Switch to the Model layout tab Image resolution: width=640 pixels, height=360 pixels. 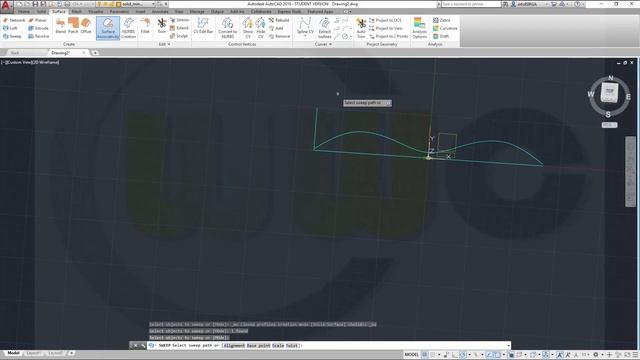point(13,353)
